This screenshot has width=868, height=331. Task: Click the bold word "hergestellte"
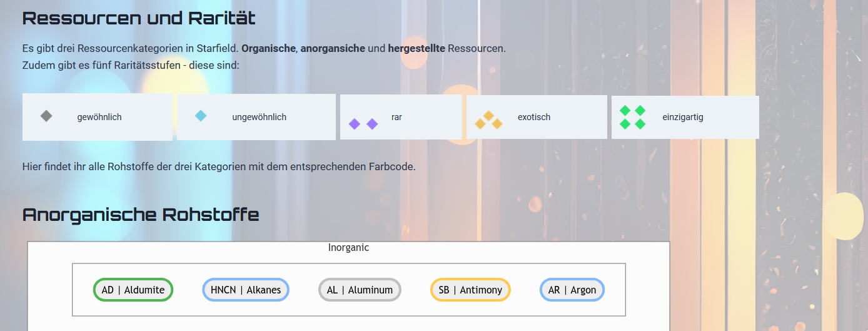point(416,48)
